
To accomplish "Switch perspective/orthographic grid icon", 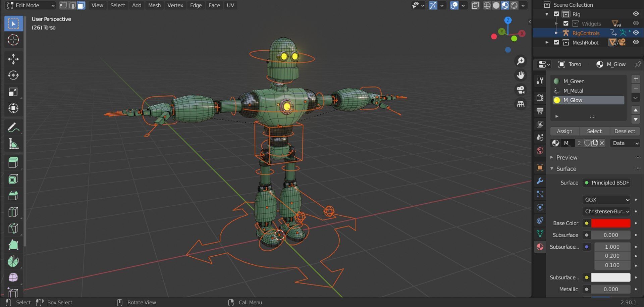I will pos(521,104).
